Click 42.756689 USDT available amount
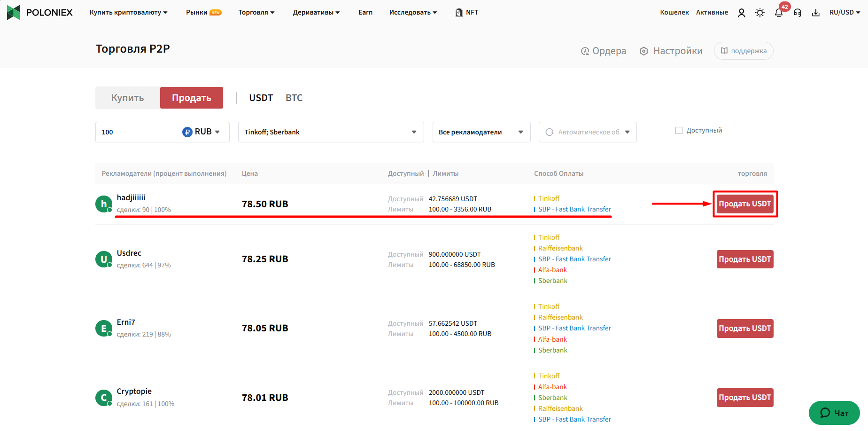Image resolution: width=868 pixels, height=431 pixels. pyautogui.click(x=453, y=199)
